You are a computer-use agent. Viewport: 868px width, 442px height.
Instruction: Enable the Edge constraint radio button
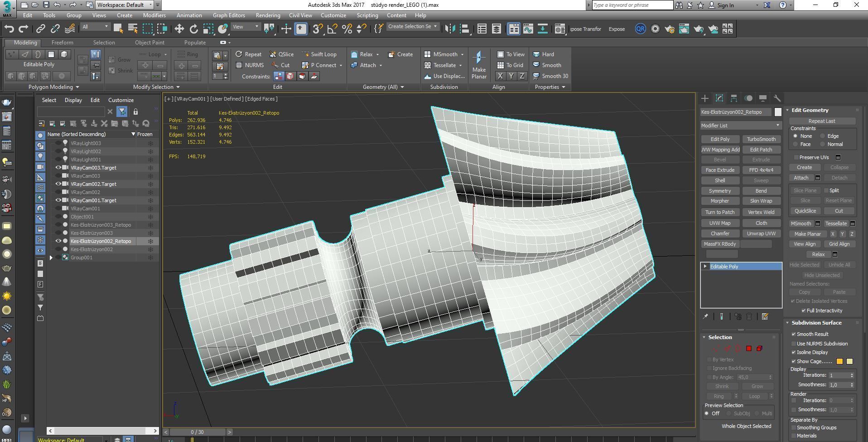pos(823,136)
